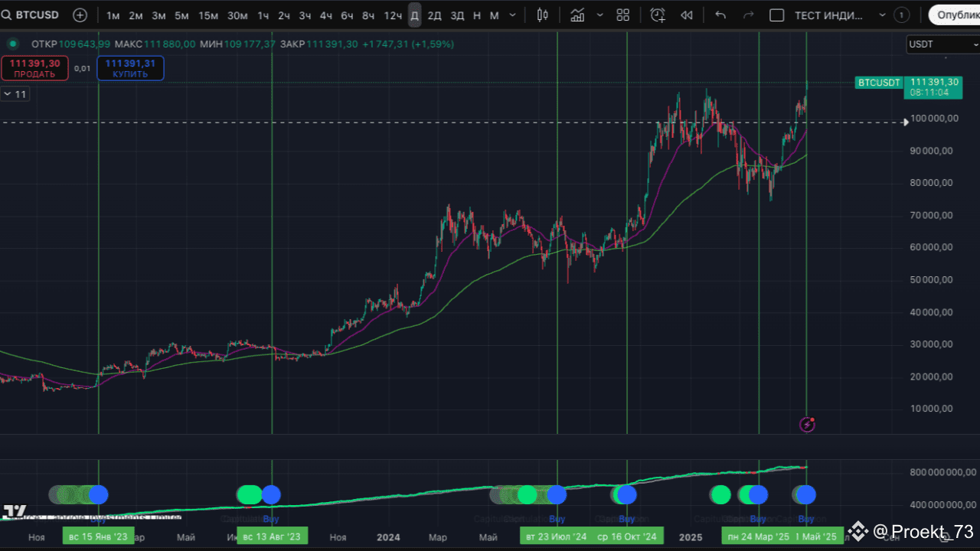Create a price alert with the clock icon
The image size is (980, 551).
(x=657, y=15)
